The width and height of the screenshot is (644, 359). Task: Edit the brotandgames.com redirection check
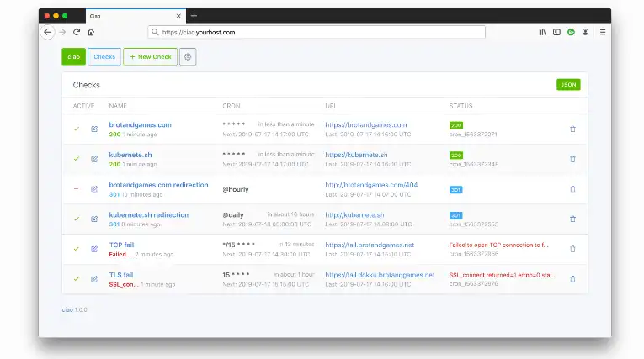94,189
